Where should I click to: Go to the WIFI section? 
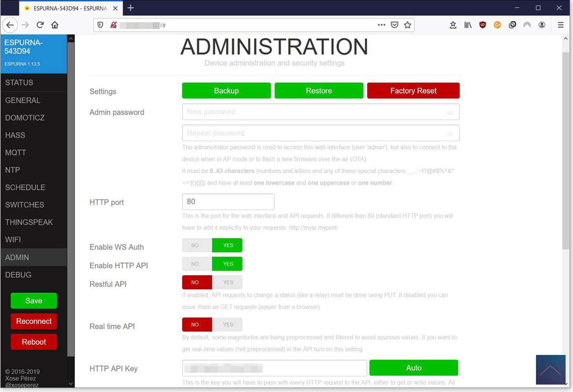pyautogui.click(x=33, y=239)
